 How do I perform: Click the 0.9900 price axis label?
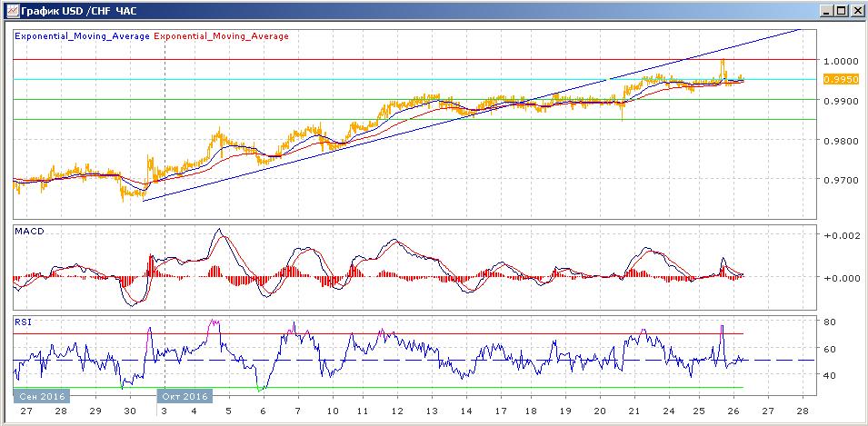tap(841, 101)
